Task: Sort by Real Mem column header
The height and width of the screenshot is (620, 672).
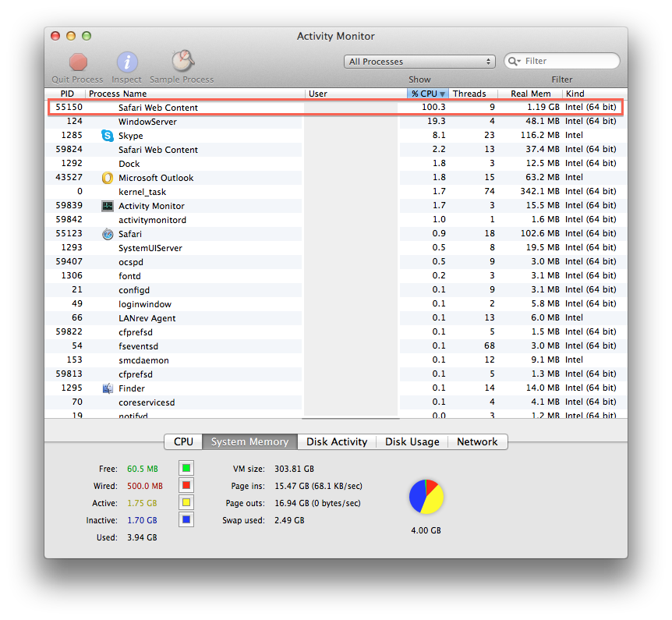Action: (530, 94)
